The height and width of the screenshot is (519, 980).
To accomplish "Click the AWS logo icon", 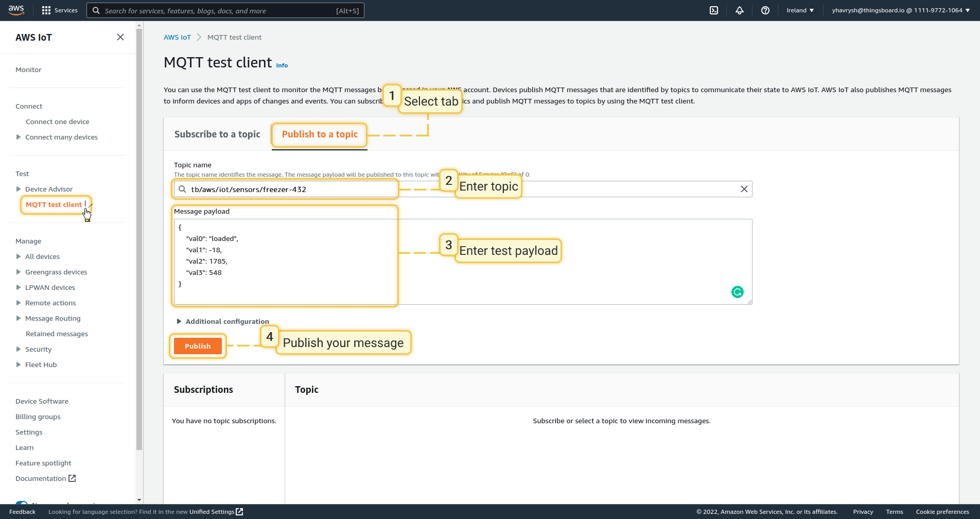I will click(x=16, y=10).
